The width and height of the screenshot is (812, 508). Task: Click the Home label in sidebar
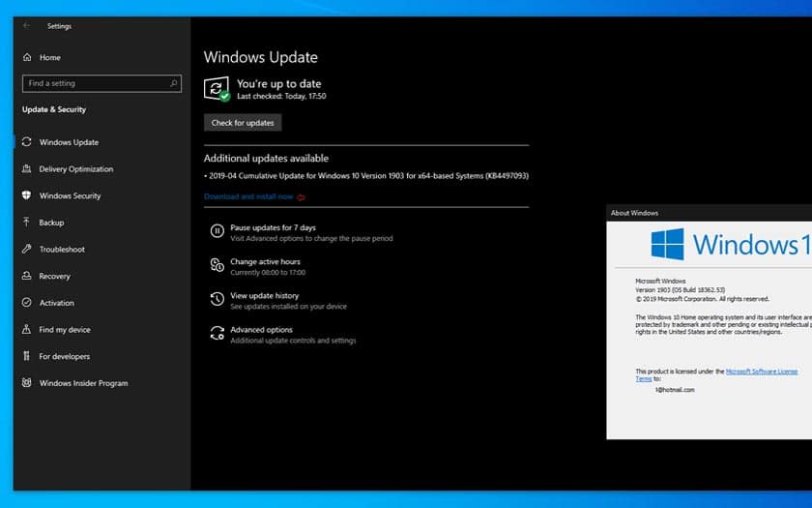click(50, 57)
